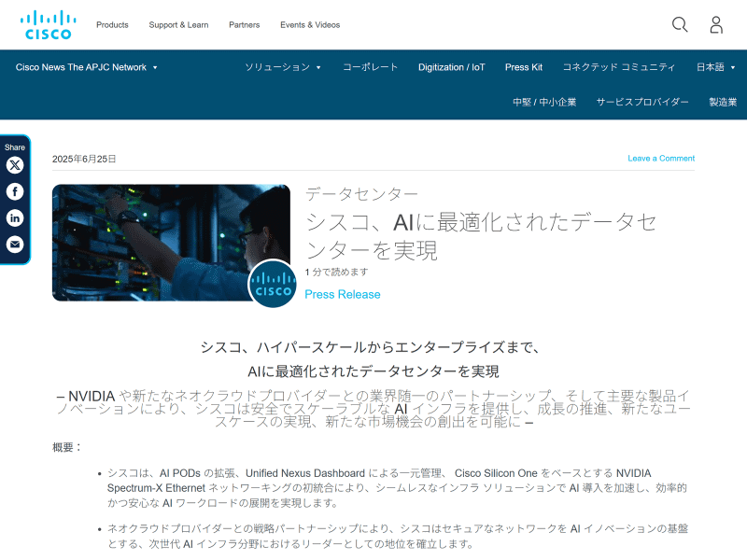Open the Events & Videos menu
The height and width of the screenshot is (560, 747).
[310, 25]
